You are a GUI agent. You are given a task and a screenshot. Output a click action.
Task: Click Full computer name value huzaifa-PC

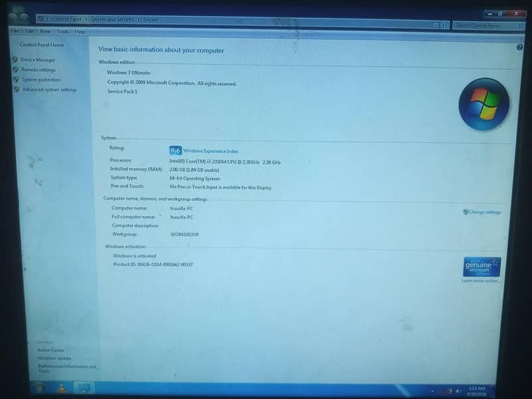[x=182, y=217]
